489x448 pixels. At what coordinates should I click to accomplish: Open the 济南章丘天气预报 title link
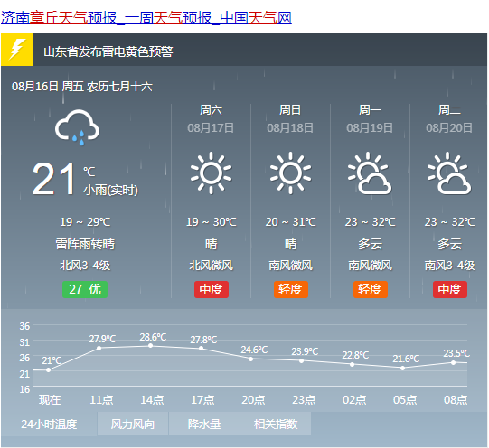pos(146,18)
